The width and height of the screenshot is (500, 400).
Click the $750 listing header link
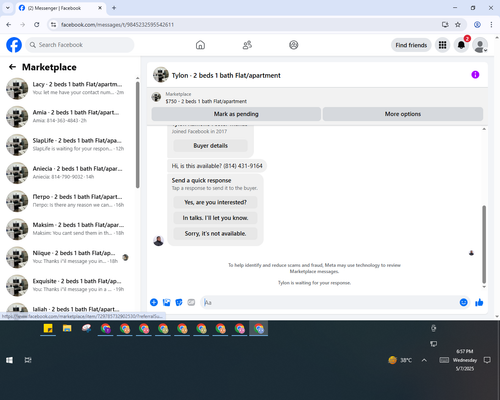click(206, 101)
